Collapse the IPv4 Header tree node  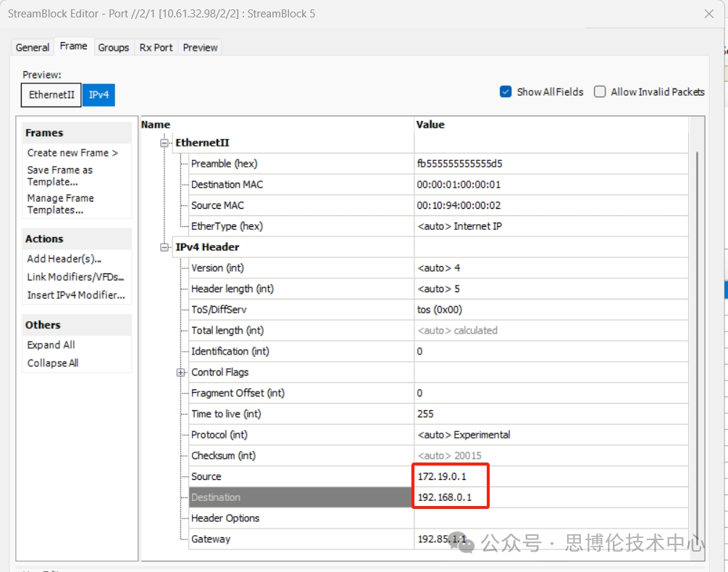click(164, 247)
